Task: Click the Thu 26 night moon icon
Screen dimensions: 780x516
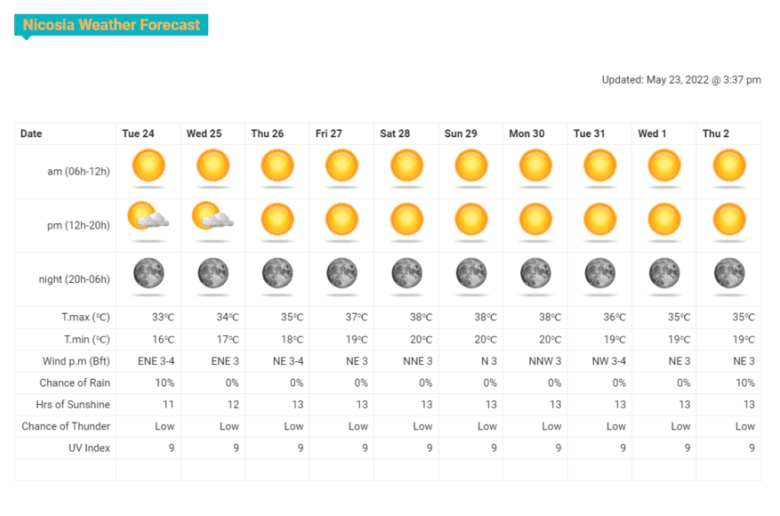Action: pyautogui.click(x=278, y=273)
